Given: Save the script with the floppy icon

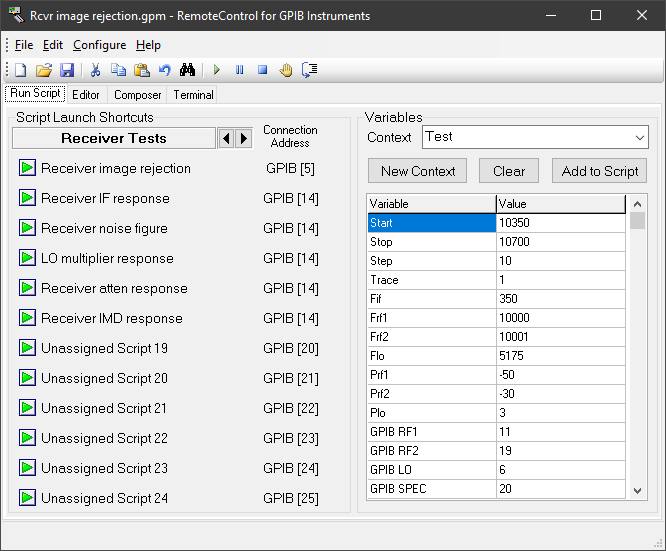Looking at the screenshot, I should 67,70.
